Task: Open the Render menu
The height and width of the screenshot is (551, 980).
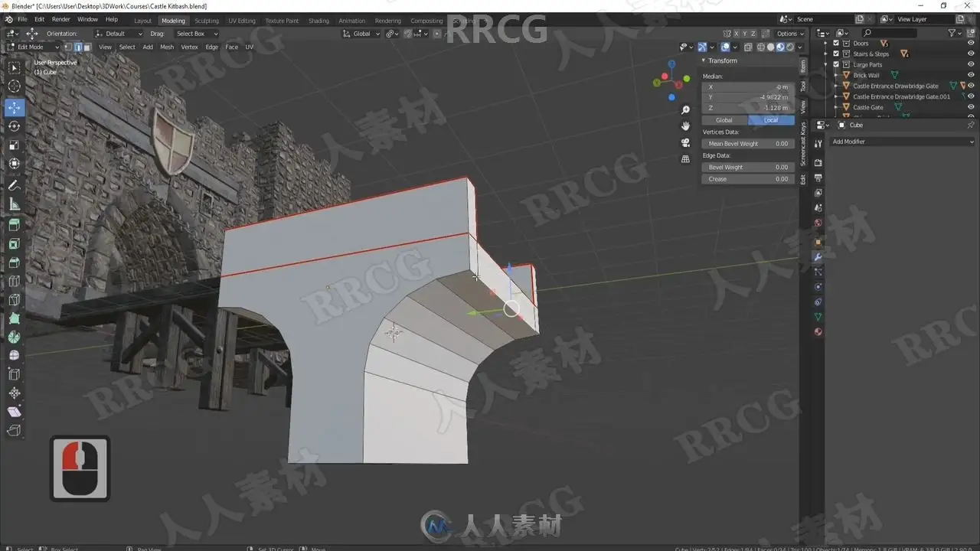Action: (x=60, y=19)
